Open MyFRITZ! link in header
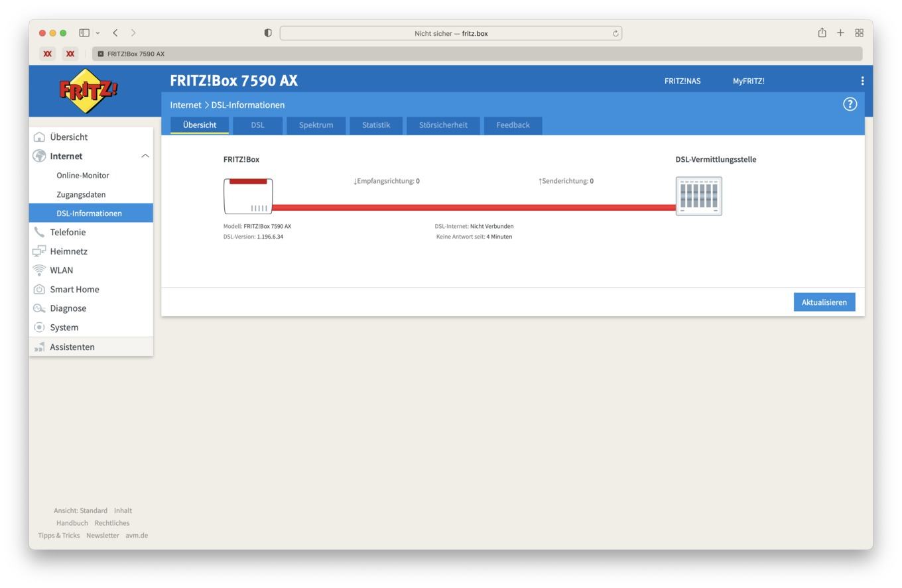 [748, 81]
